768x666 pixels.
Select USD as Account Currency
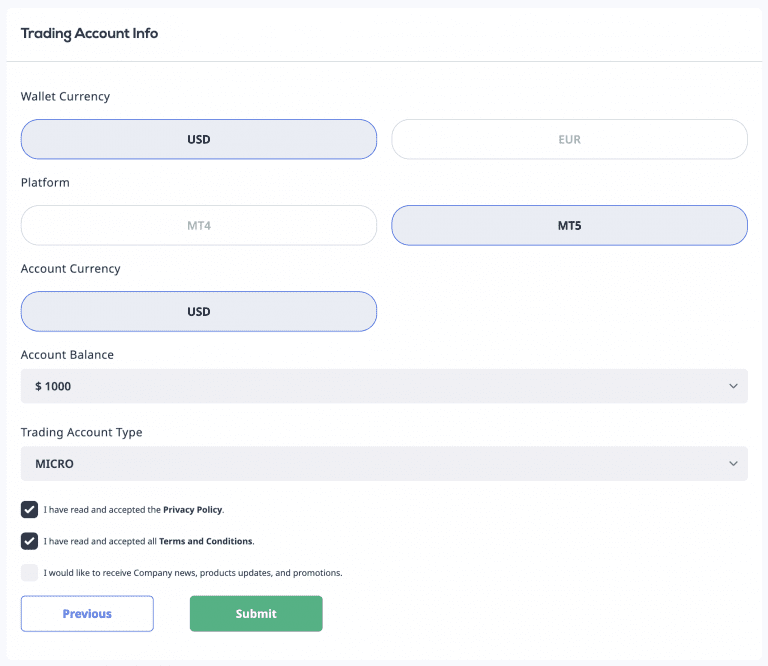(x=199, y=311)
